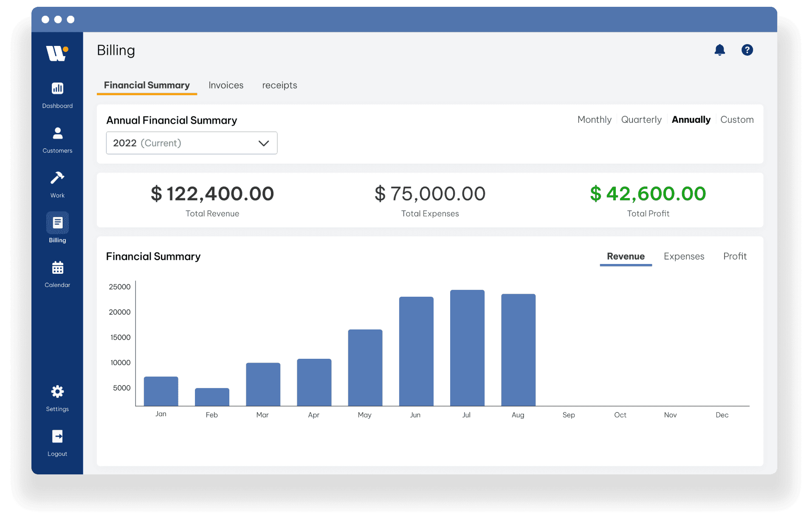This screenshot has height=522, width=812.
Task: Open the Dashboard icon in sidebar
Action: pos(57,88)
